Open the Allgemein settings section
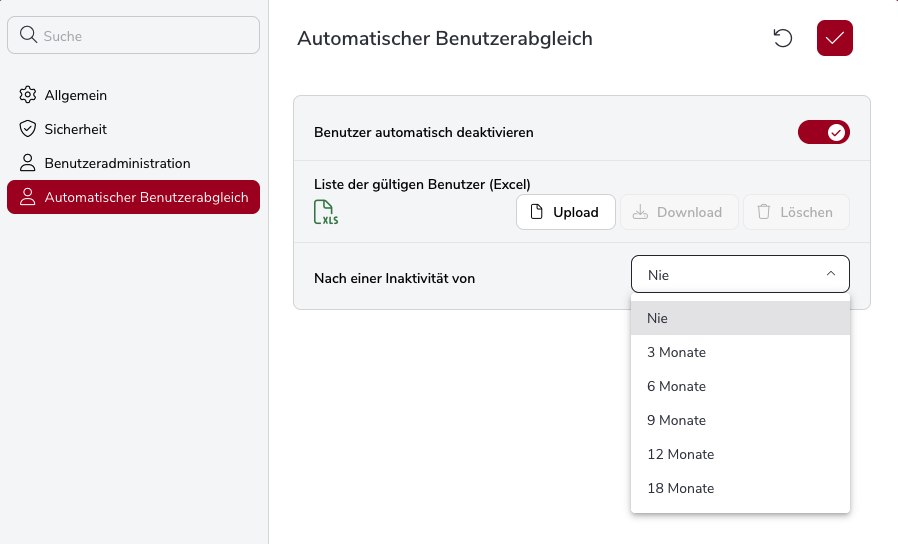The height and width of the screenshot is (544, 898). pos(76,95)
